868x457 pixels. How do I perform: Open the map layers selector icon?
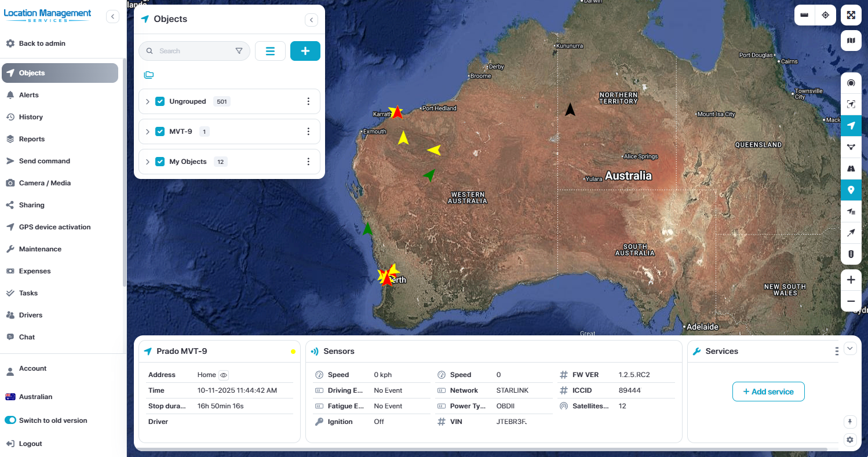coord(851,41)
